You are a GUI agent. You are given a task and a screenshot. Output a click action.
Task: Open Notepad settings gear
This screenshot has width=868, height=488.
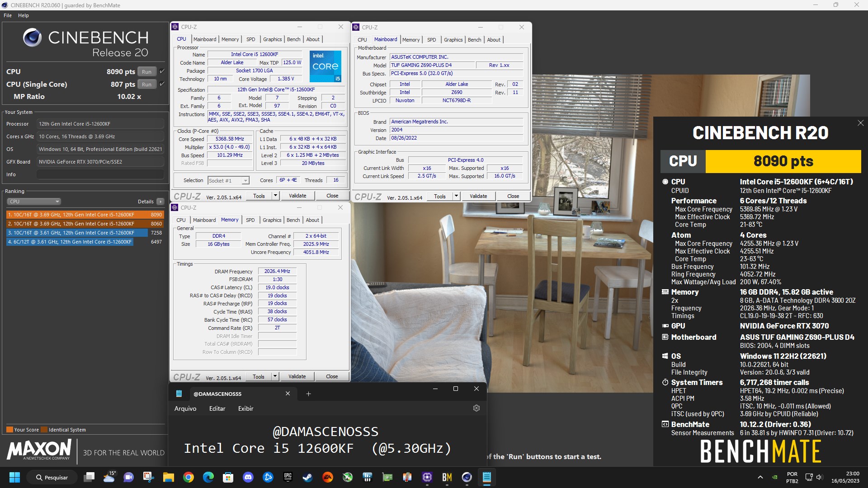pos(476,408)
